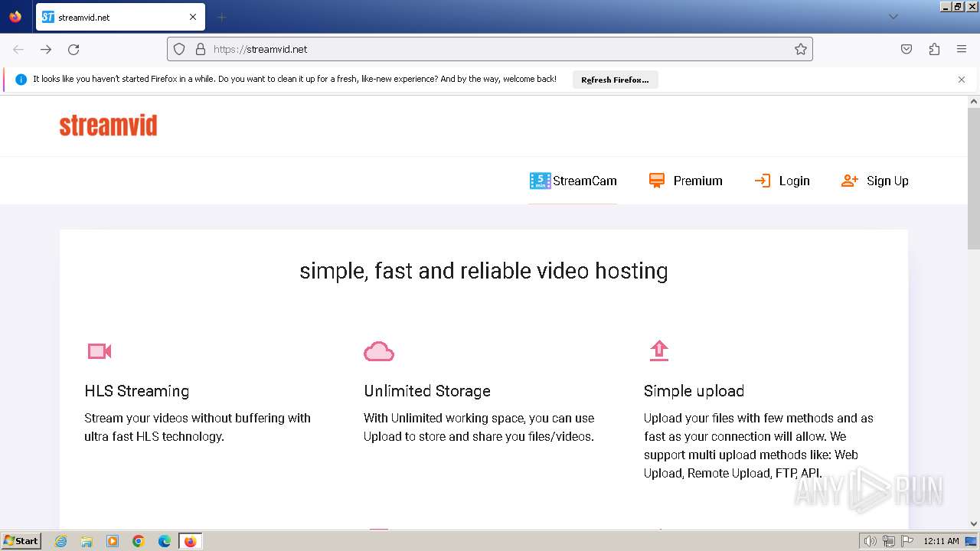Bookmark this page with star icon
The height and width of the screenshot is (551, 980).
click(801, 49)
